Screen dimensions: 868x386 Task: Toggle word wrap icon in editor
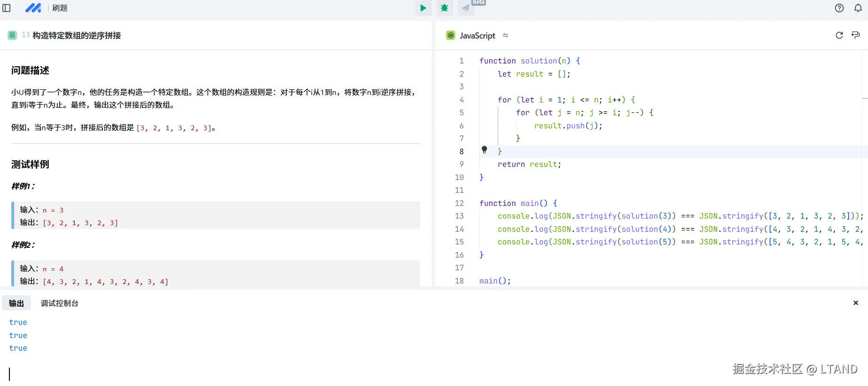click(856, 35)
